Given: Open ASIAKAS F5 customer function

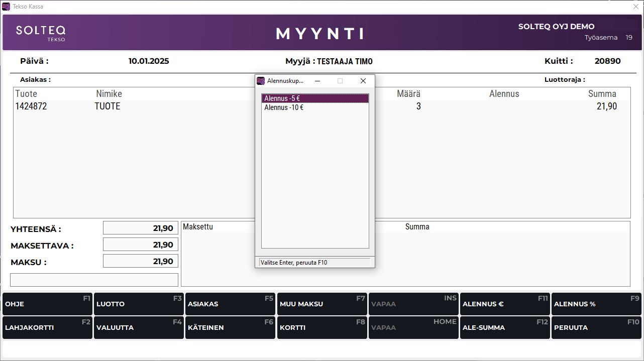Looking at the screenshot, I should (x=230, y=304).
